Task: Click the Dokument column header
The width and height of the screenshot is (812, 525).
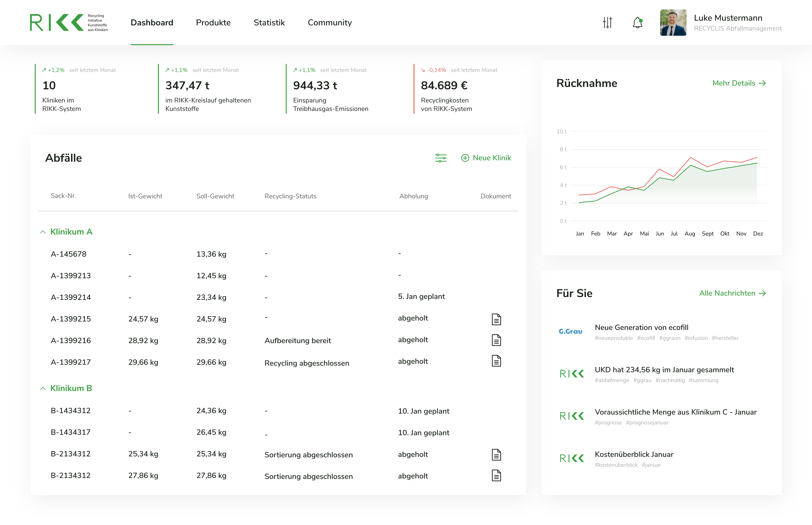Action: click(496, 196)
